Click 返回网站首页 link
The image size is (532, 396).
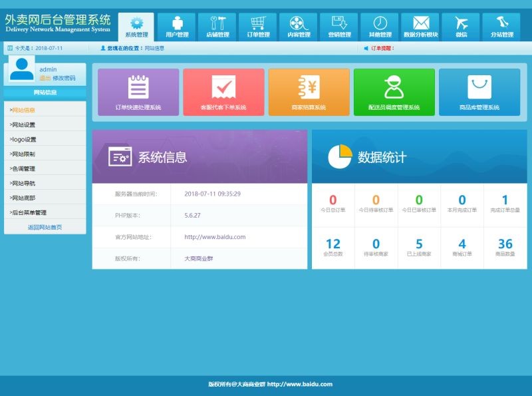point(45,227)
